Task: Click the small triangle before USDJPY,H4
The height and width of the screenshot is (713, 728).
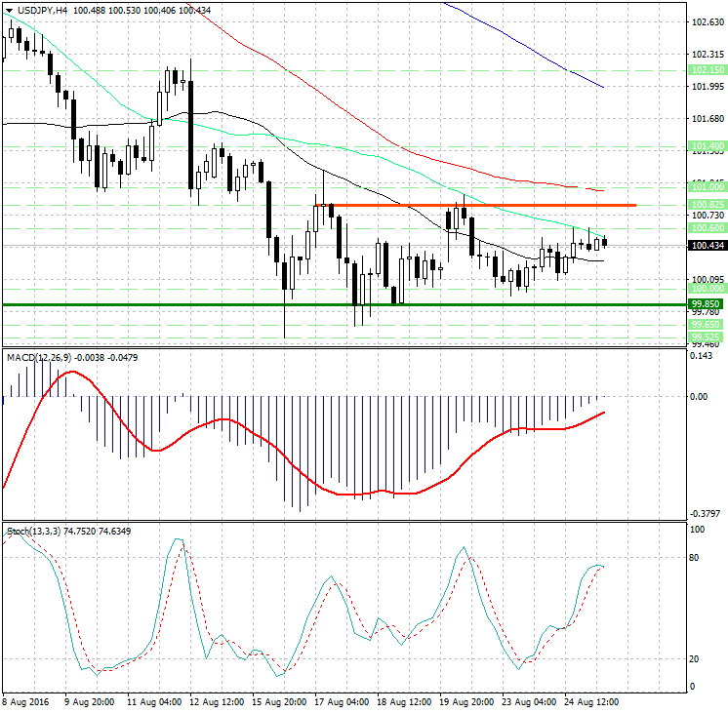Action: coord(8,10)
